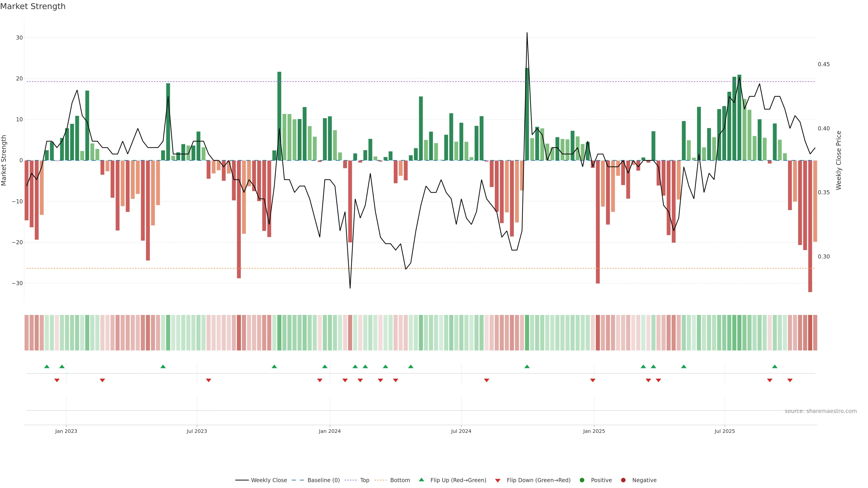Click first green flip-up triangle marker
This screenshot has width=868, height=488.
47,366
